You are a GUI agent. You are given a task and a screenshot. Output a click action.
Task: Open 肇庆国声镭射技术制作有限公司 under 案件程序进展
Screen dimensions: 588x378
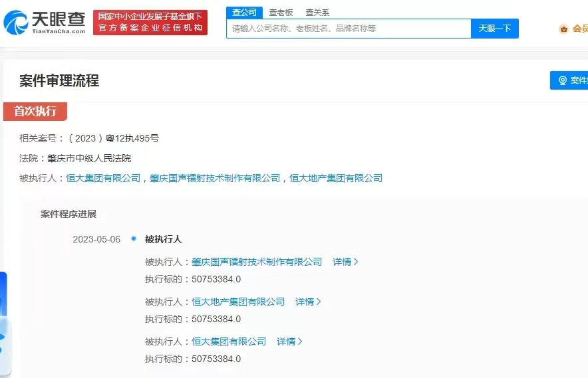point(257,262)
